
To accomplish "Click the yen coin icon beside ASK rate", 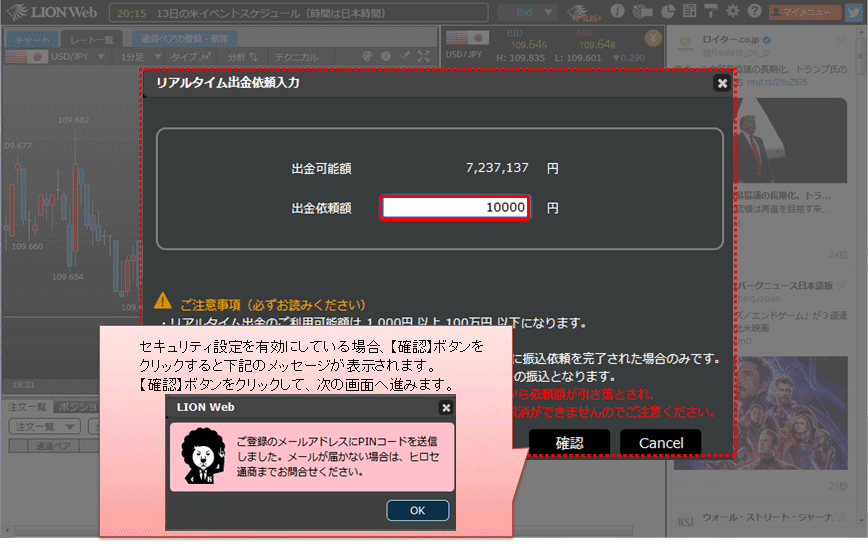I will coord(654,39).
